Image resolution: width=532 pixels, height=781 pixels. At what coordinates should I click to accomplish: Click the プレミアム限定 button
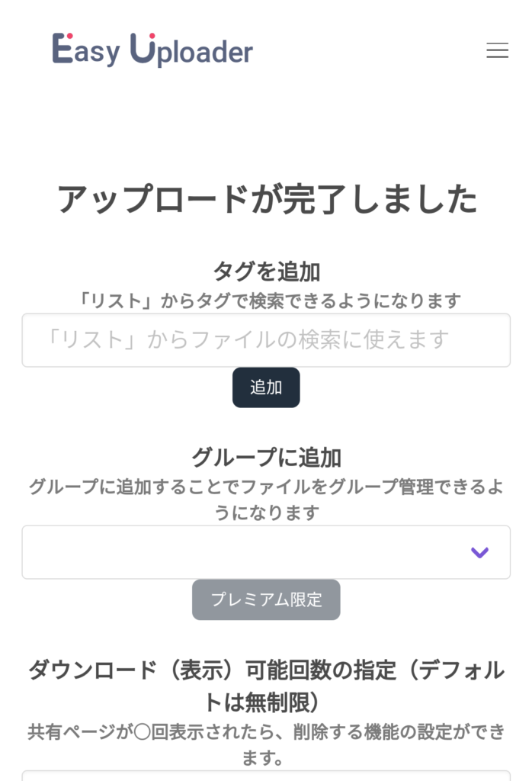coord(266,599)
